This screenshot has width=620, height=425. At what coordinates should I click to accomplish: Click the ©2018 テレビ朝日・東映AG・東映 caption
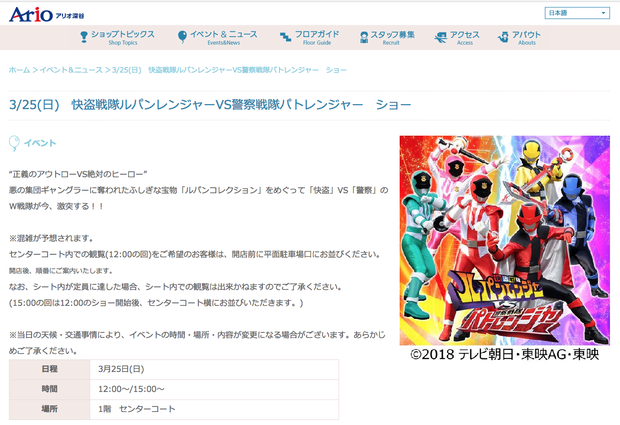tap(505, 354)
